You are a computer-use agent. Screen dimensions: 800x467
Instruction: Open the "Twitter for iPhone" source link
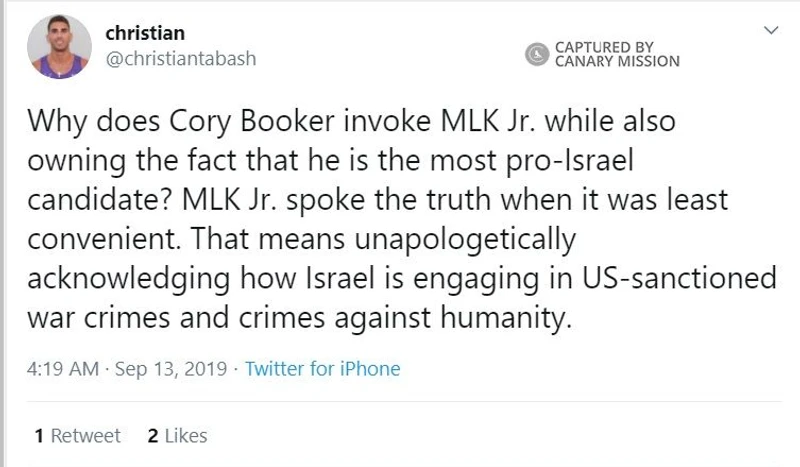[x=322, y=368]
